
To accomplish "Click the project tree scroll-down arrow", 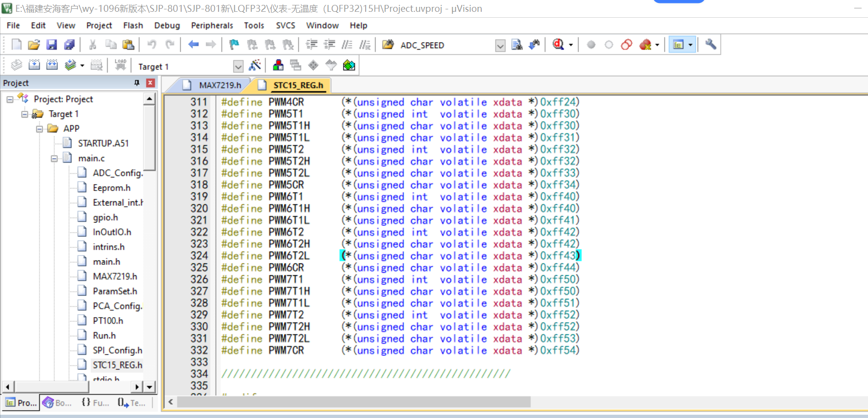I will click(150, 387).
